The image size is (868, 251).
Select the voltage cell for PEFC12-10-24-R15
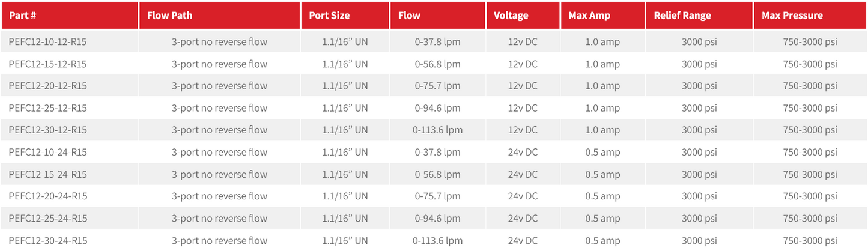523,152
